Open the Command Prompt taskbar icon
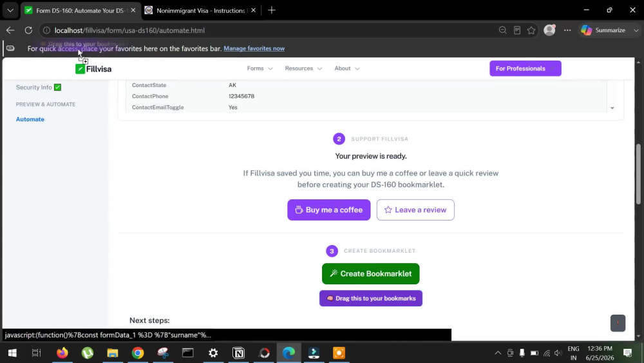Viewport: 644px width, 363px height. pos(187,353)
